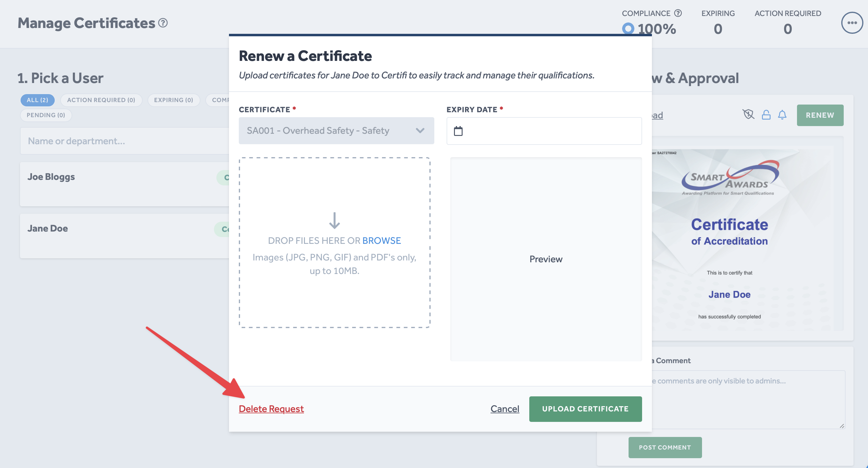The height and width of the screenshot is (468, 868).
Task: Click the Cancel link
Action: click(x=504, y=409)
